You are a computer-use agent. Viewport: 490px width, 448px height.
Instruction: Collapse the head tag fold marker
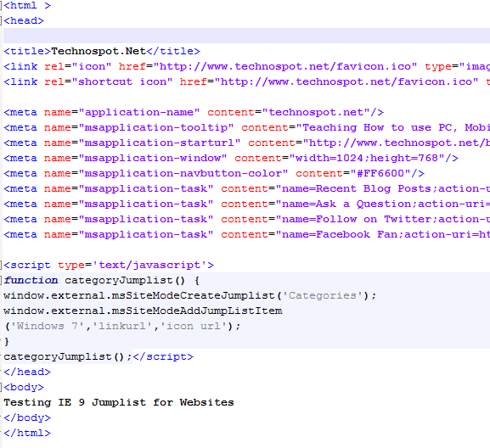[x=1, y=21]
